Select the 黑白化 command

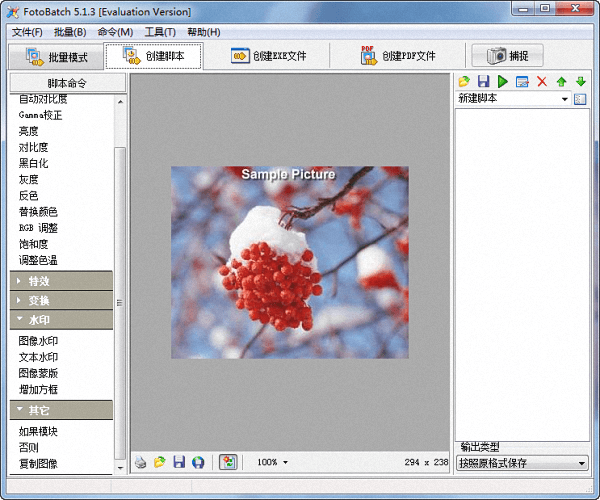33,163
